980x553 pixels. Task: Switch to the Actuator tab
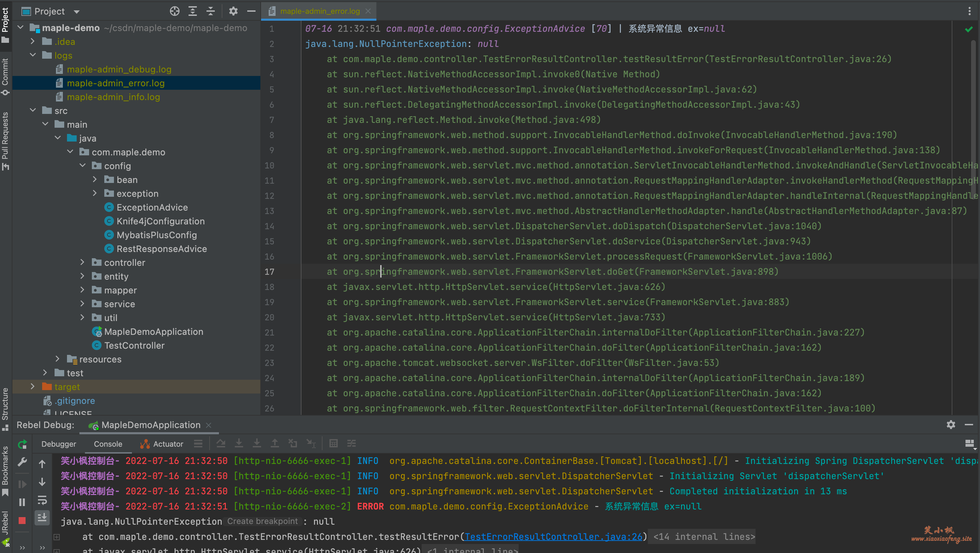pyautogui.click(x=167, y=444)
